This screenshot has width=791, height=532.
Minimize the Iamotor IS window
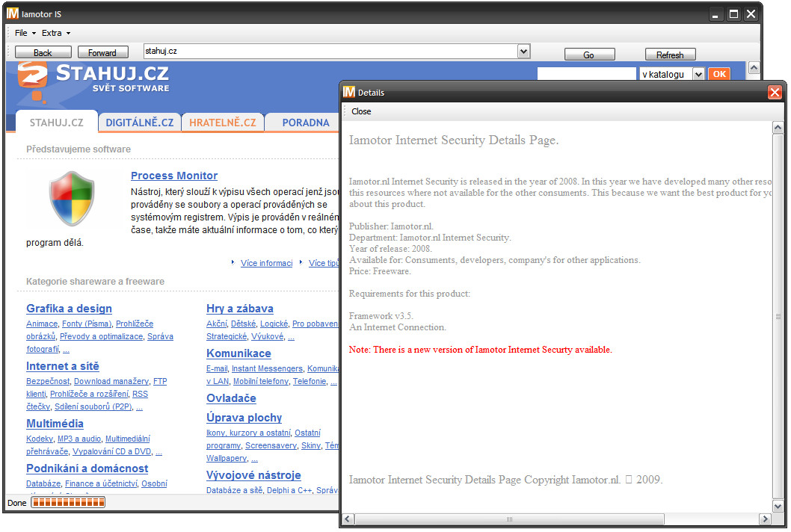[715, 15]
